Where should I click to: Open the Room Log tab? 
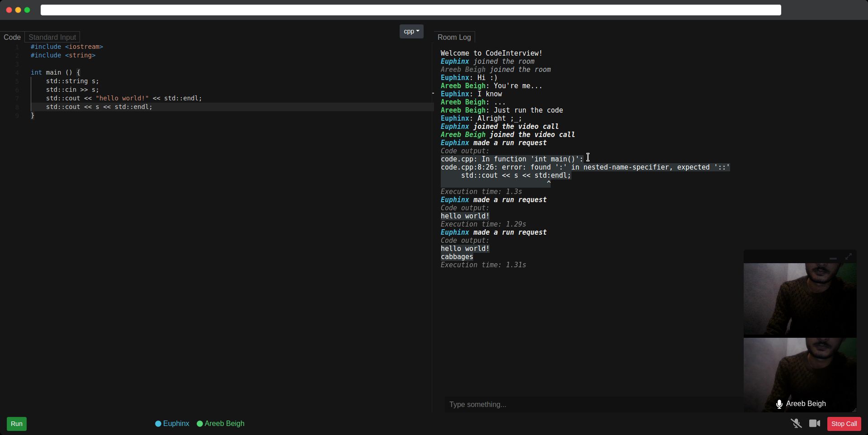454,37
